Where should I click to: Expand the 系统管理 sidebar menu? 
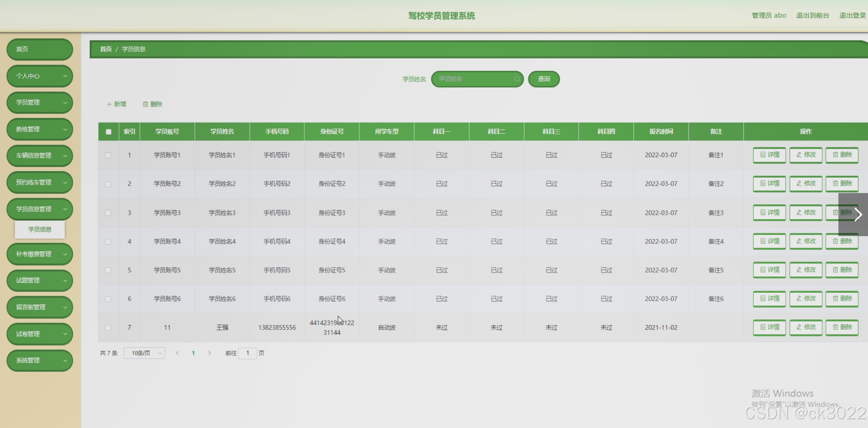[40, 360]
